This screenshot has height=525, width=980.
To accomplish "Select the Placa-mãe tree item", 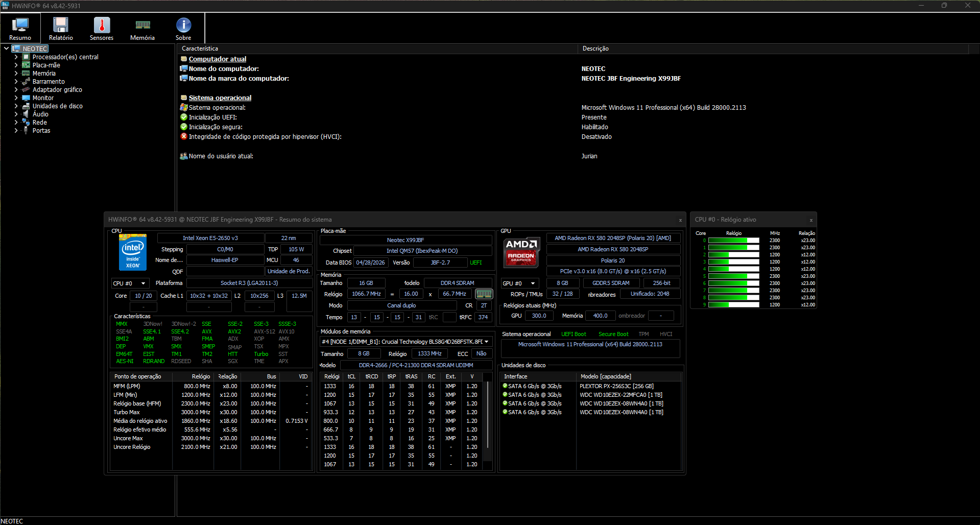I will coord(46,65).
